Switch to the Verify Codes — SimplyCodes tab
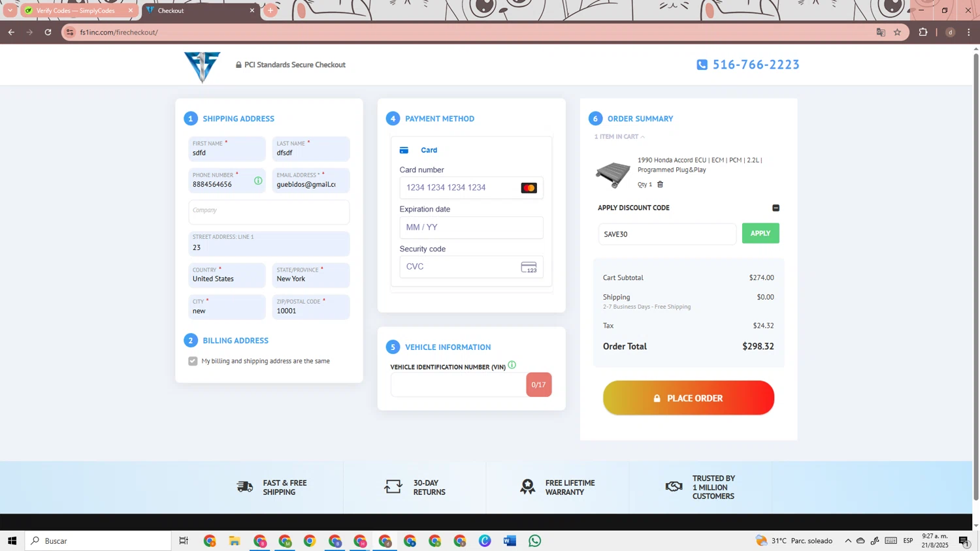The width and height of the screenshot is (980, 551). pyautogui.click(x=75, y=10)
